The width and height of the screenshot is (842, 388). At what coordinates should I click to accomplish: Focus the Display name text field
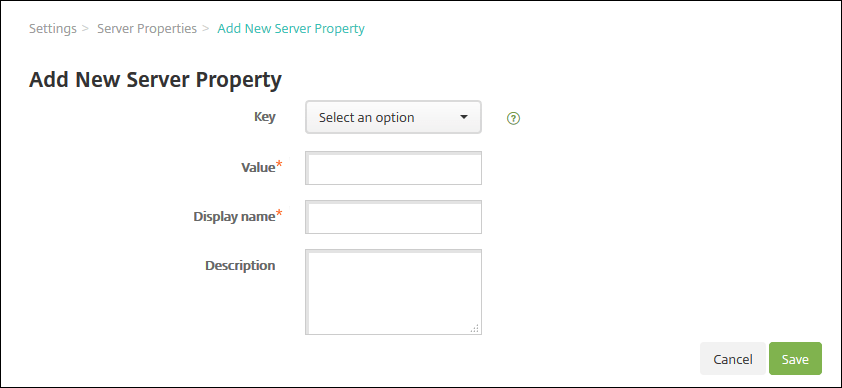[x=393, y=217]
